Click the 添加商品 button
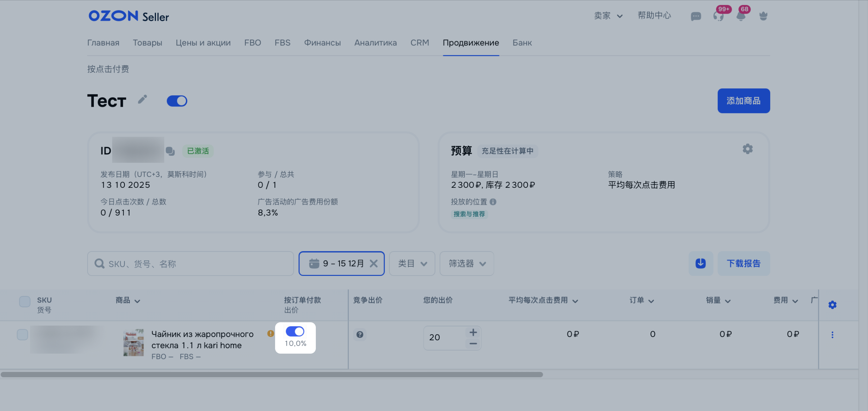 click(743, 101)
